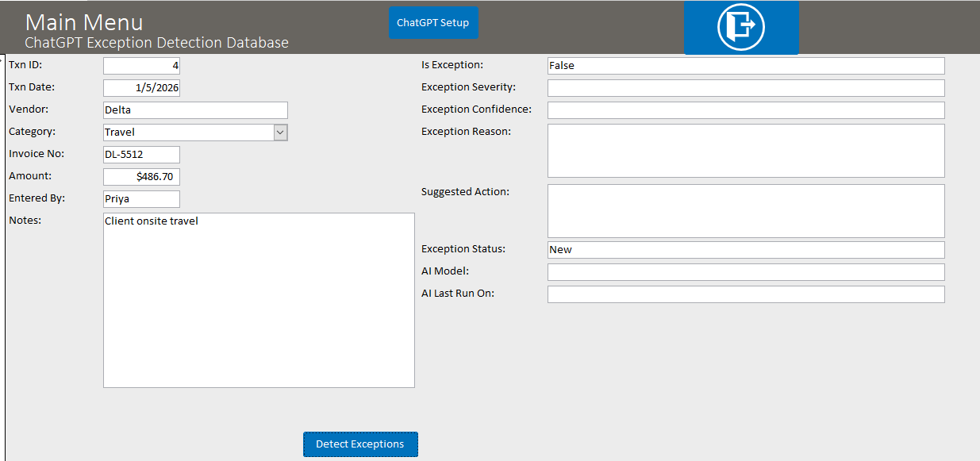Focus the Exception Severity field
Screen dimensions: 980x461
point(745,88)
